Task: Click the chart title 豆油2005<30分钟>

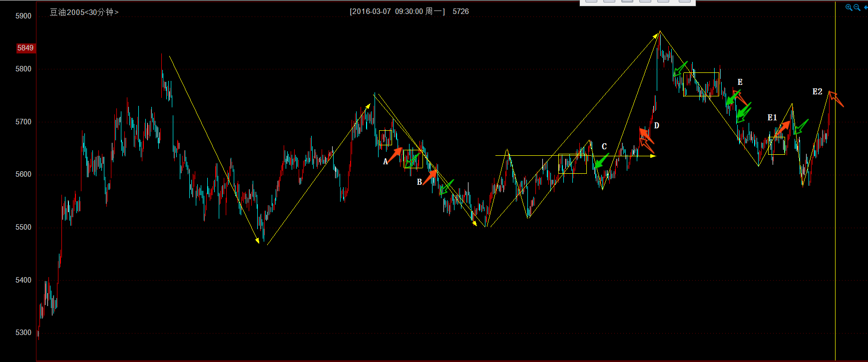Action: click(84, 12)
